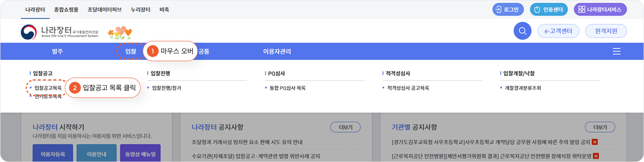The width and height of the screenshot is (644, 162).
Task: Click the 원격지원 button
Action: [606, 31]
